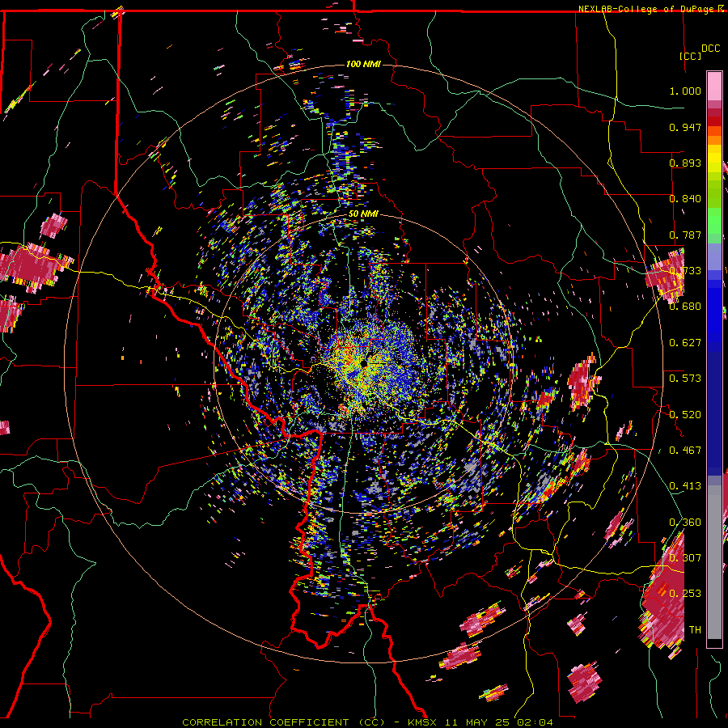Screen dimensions: 728x728
Task: Click the CORRELATION COEFFICIENT (CC) caption text
Action: pyautogui.click(x=283, y=722)
